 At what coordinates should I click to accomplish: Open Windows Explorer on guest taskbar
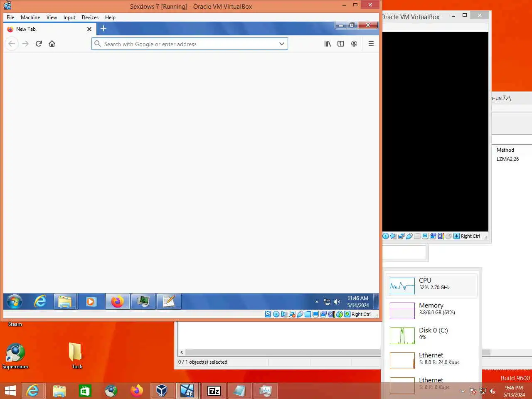pyautogui.click(x=65, y=301)
